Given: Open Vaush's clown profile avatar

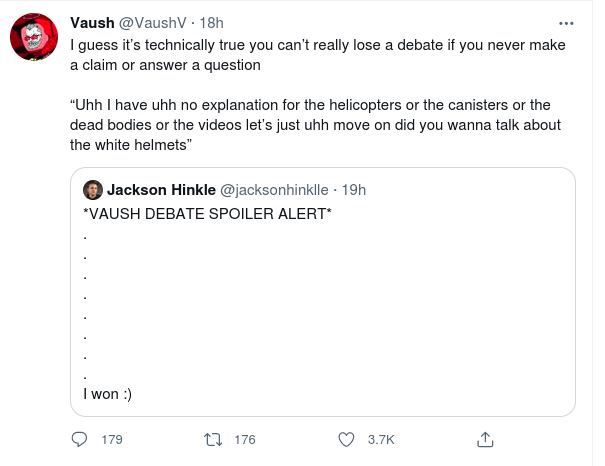Looking at the screenshot, I should pos(33,40).
